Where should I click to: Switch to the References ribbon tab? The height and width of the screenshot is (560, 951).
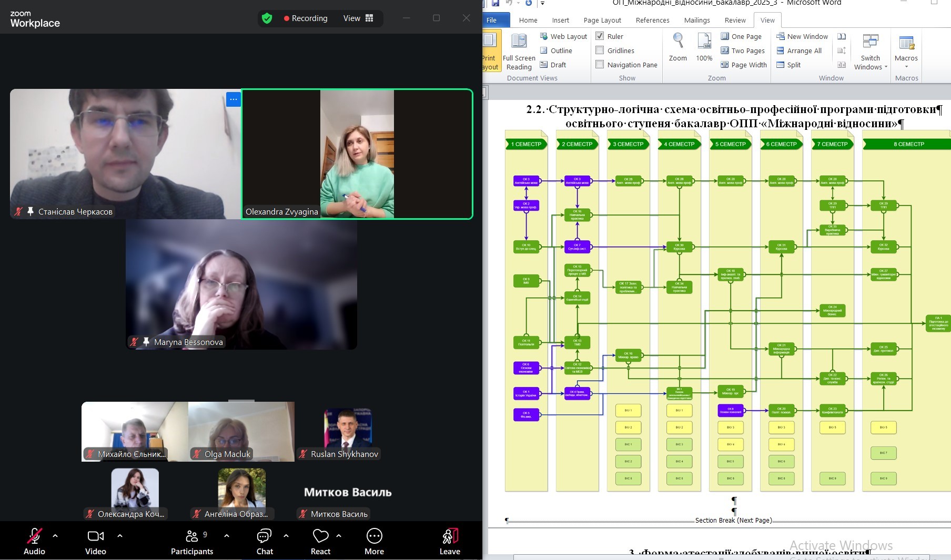coord(652,20)
